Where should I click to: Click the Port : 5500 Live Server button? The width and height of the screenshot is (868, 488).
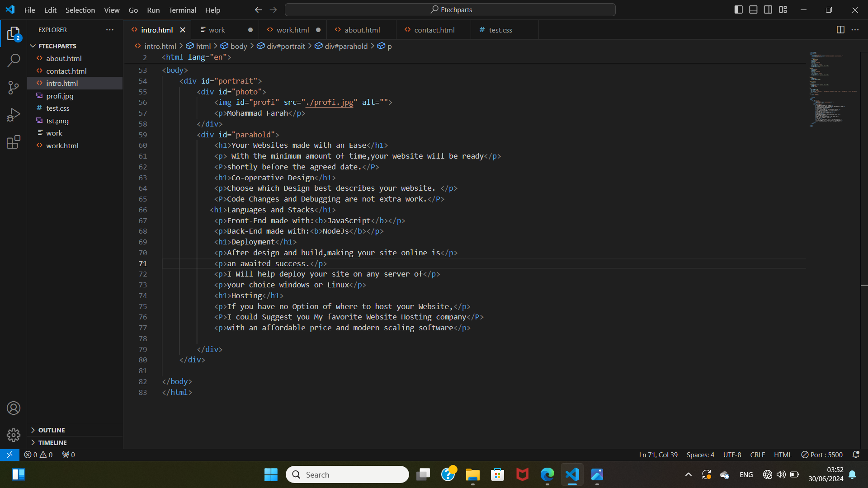[822, 455]
